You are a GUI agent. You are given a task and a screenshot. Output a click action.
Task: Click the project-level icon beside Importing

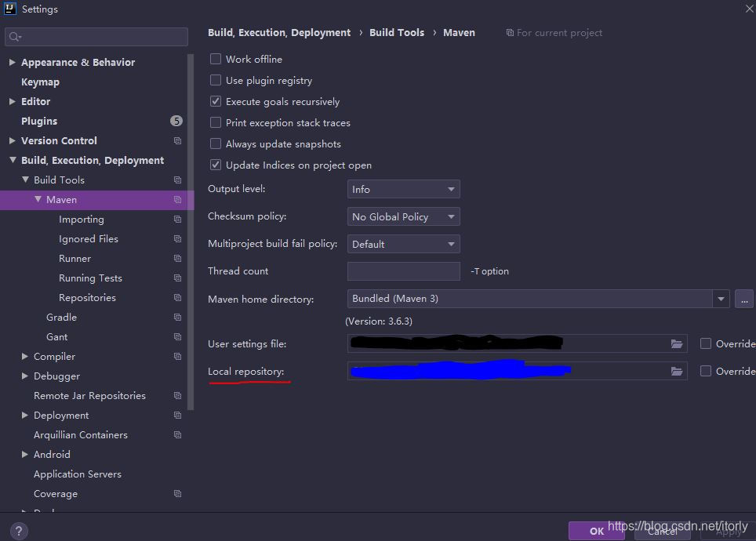click(177, 220)
